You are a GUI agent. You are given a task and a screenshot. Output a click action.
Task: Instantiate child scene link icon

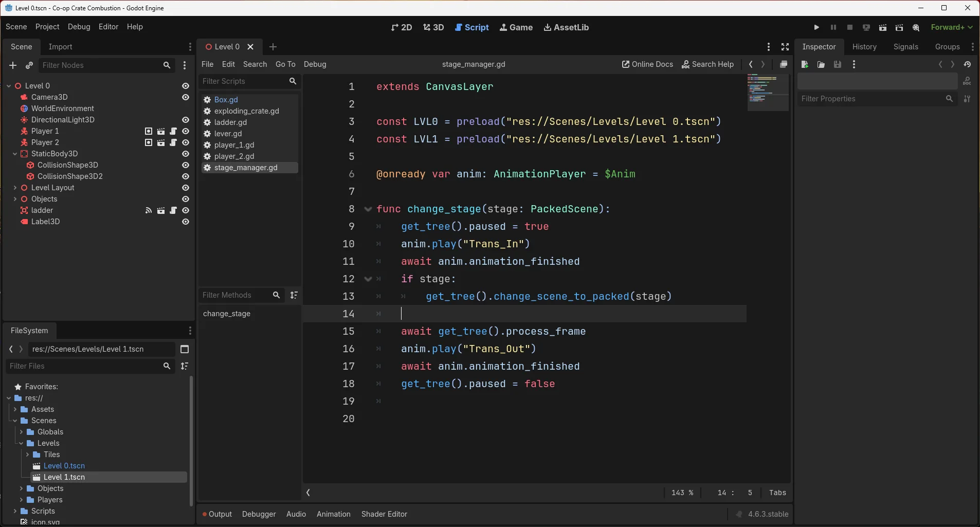(29, 65)
